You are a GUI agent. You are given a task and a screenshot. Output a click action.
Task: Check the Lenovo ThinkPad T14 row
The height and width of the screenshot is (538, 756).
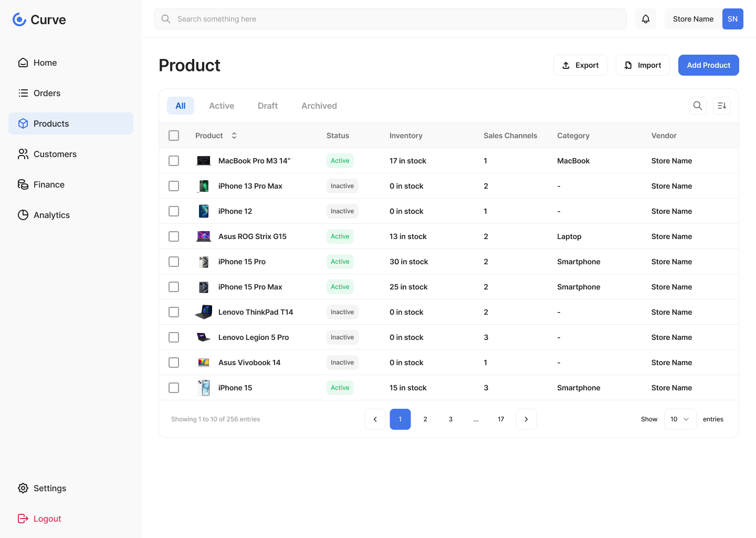tap(174, 312)
